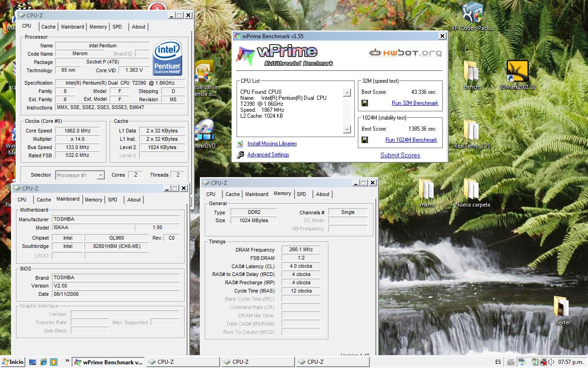Click the Level 2 1024 KBytes value
The width and height of the screenshot is (588, 368).
point(162,147)
